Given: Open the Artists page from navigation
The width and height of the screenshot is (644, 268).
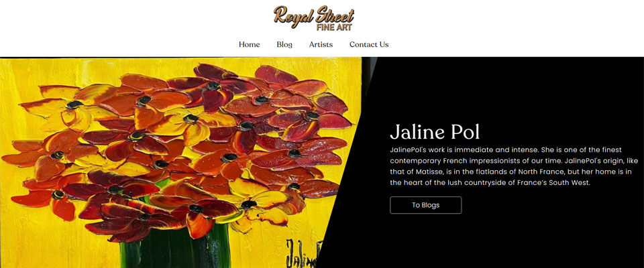Looking at the screenshot, I should click(321, 44).
